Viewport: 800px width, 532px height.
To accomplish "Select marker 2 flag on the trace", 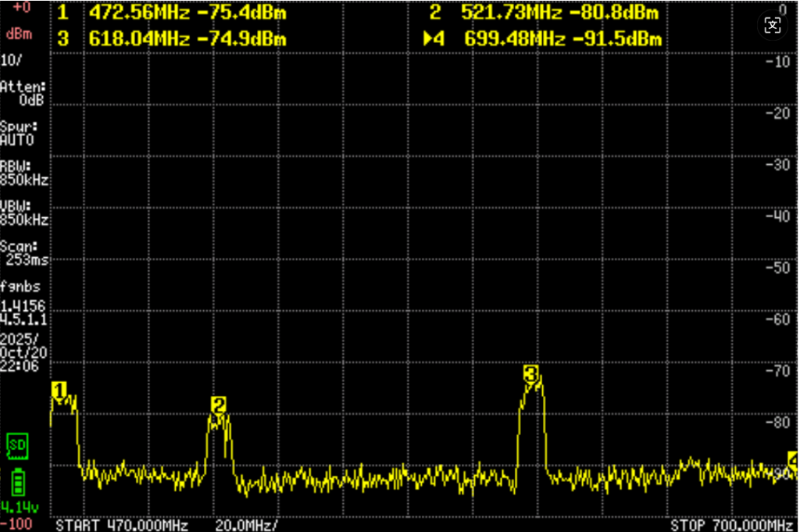I will point(219,405).
